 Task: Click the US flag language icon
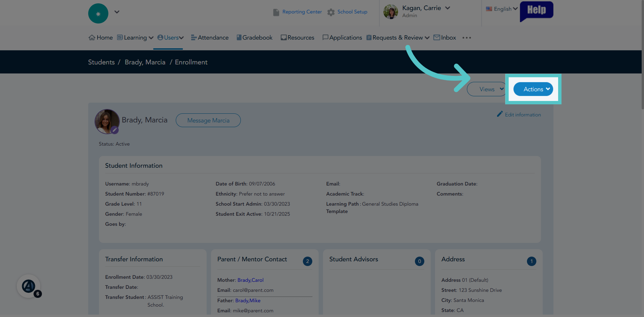pos(489,9)
